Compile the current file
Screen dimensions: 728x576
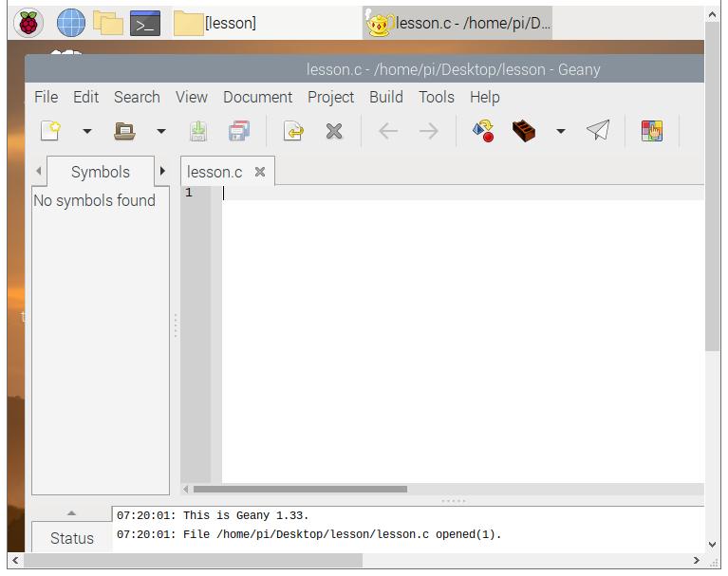point(483,131)
